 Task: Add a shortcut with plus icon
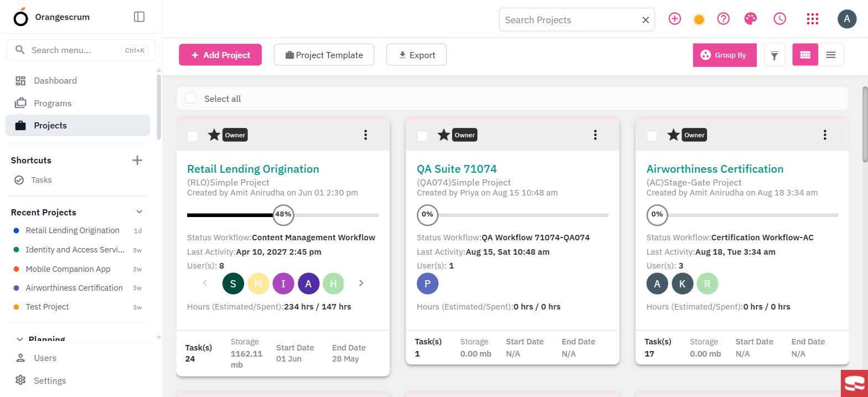pos(137,160)
